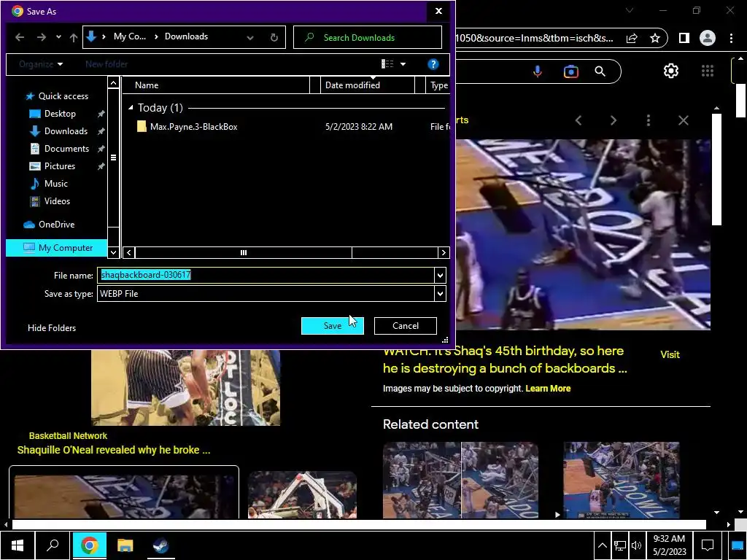Open the Organize menu
This screenshot has width=747, height=560.
click(41, 64)
